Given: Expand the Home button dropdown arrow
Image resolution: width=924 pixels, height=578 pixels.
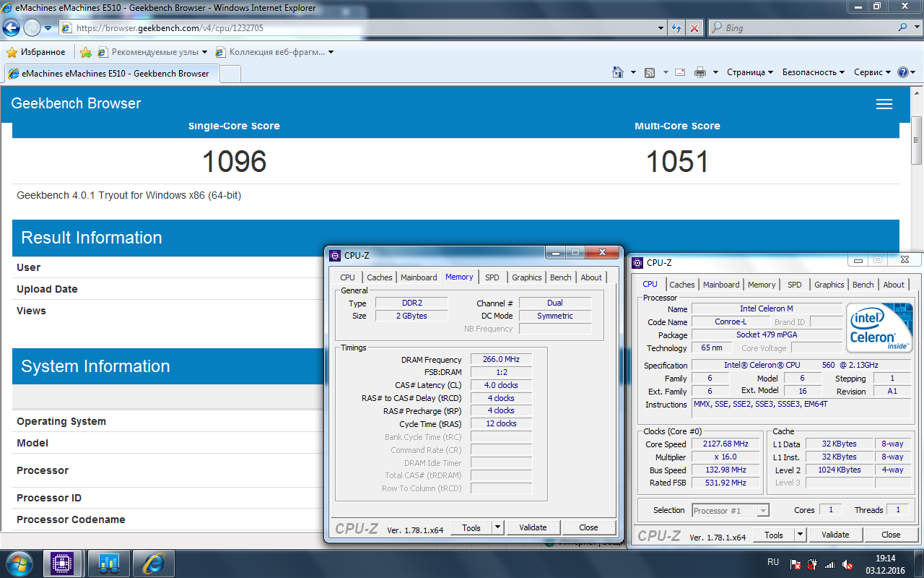Looking at the screenshot, I should pyautogui.click(x=633, y=72).
